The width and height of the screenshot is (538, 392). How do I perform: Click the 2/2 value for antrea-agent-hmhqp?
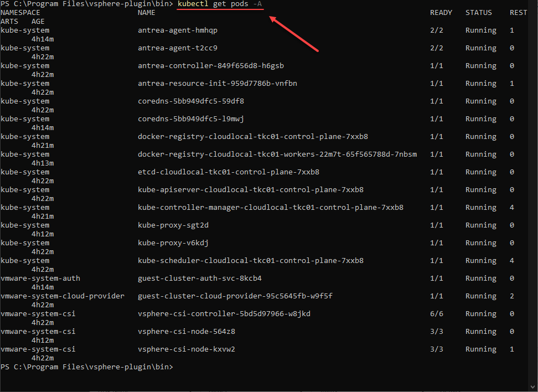437,30
